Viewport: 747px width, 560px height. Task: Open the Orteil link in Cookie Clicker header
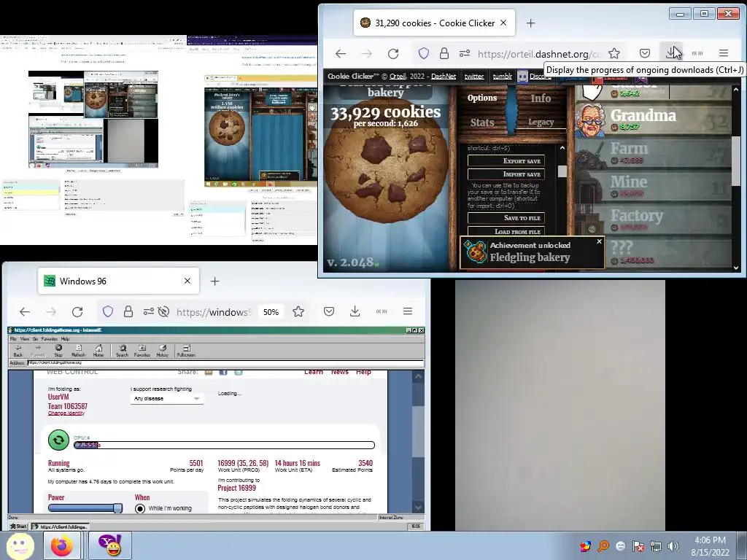[398, 76]
